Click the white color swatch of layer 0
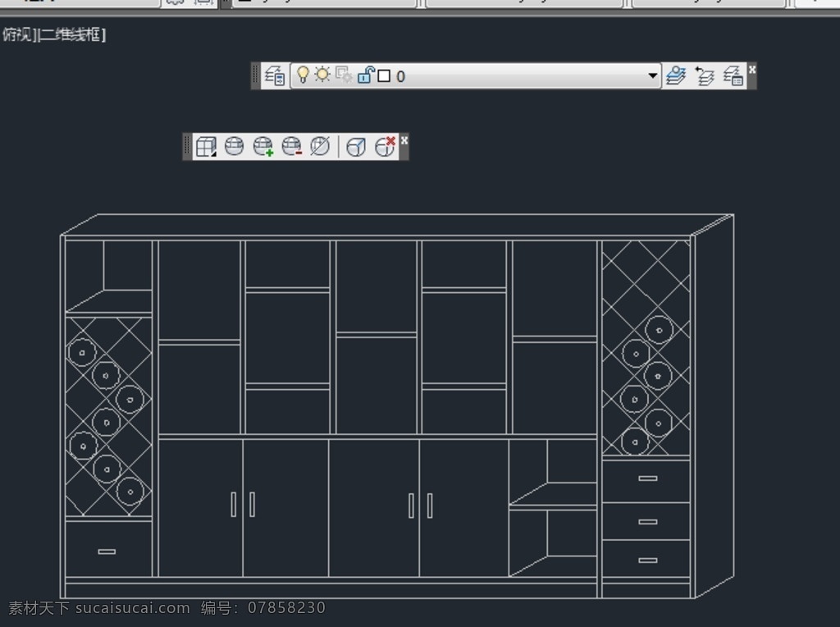840x627 pixels. coord(384,76)
